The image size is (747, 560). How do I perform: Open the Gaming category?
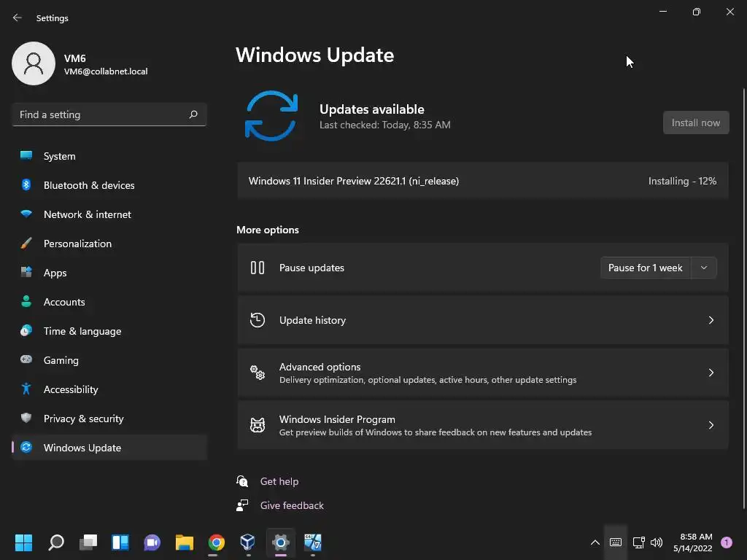(x=109, y=360)
